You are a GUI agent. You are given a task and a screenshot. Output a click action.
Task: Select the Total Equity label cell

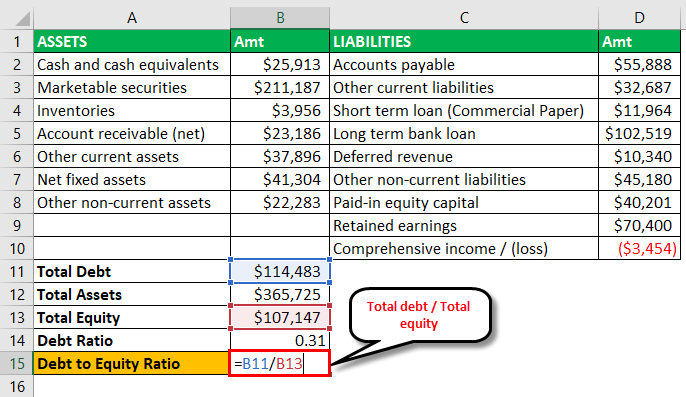click(x=132, y=317)
